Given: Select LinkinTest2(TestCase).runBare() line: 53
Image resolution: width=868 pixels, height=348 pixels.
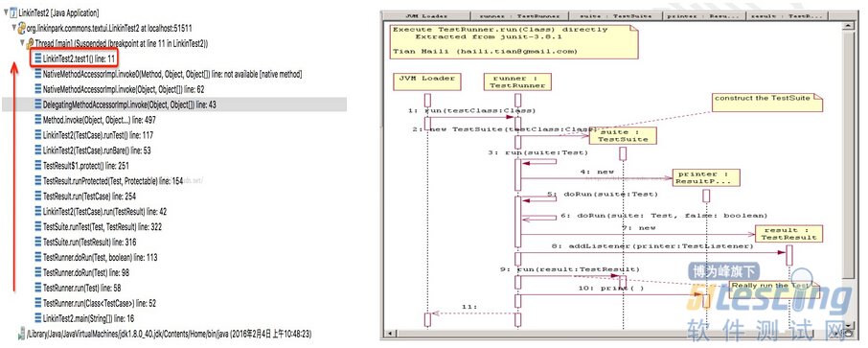Looking at the screenshot, I should (x=97, y=151).
